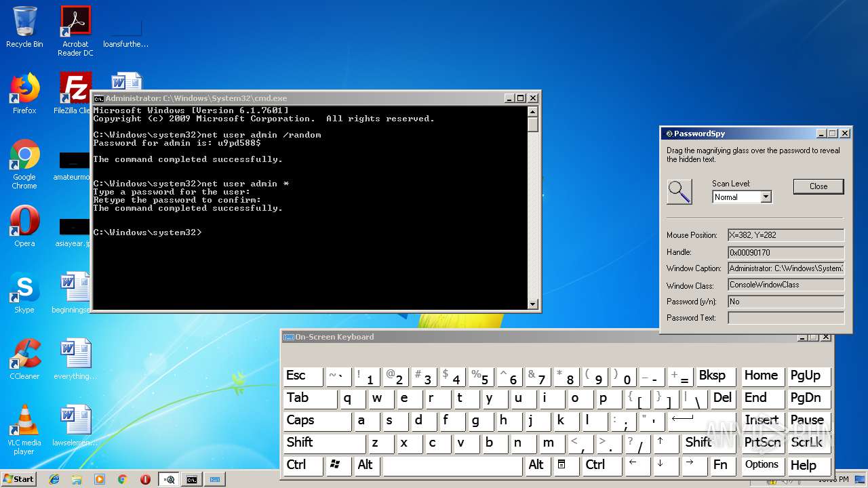
Task: Click the cmd scrollbar up arrow
Action: click(533, 113)
